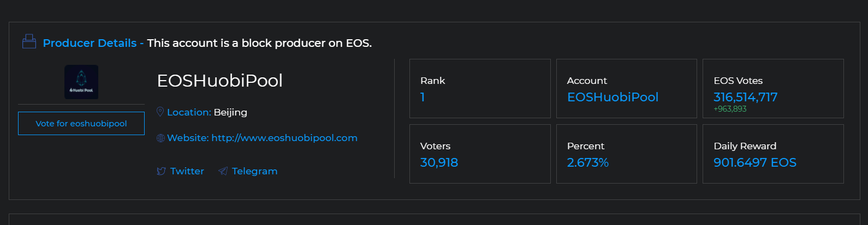868x225 pixels.
Task: Click the green +963,893 vote change
Action: click(730, 109)
